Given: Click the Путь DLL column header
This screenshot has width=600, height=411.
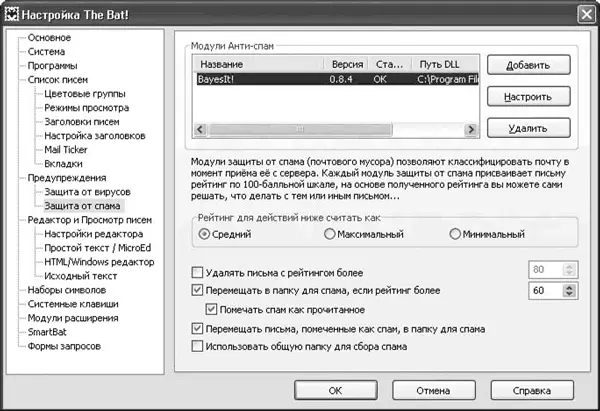Looking at the screenshot, I should (445, 64).
